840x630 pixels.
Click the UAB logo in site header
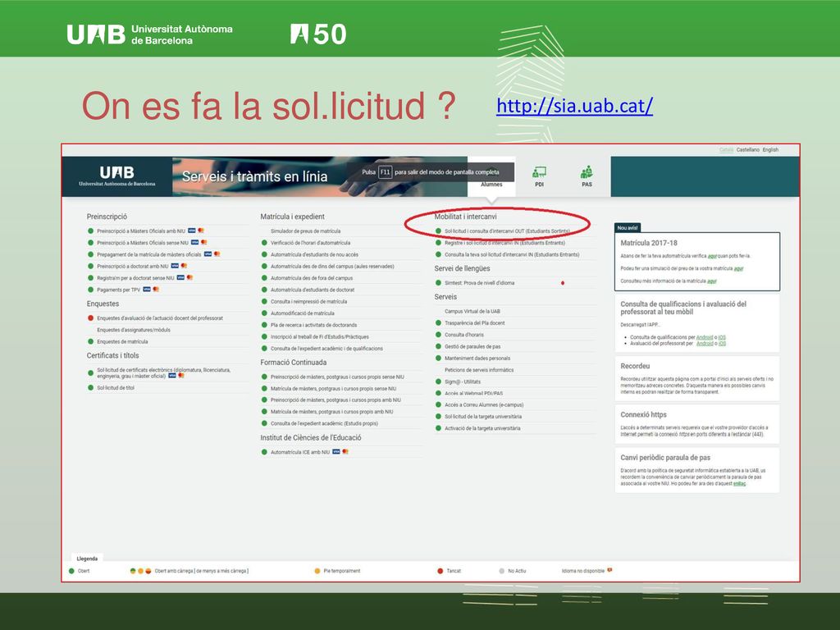116,176
